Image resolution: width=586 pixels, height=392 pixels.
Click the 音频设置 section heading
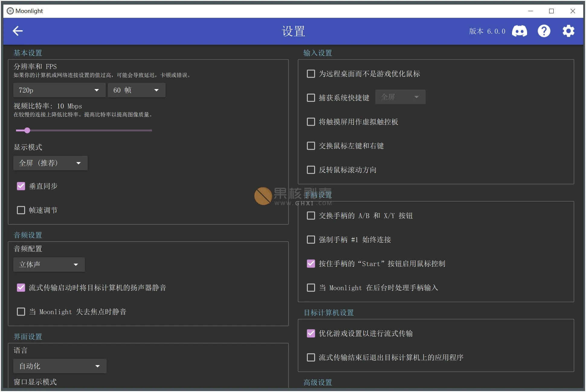pyautogui.click(x=28, y=235)
